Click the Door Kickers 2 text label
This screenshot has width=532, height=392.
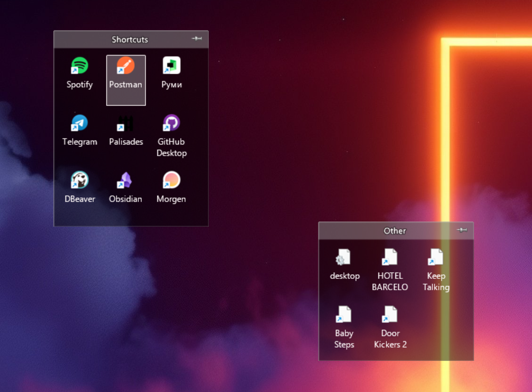tap(390, 339)
